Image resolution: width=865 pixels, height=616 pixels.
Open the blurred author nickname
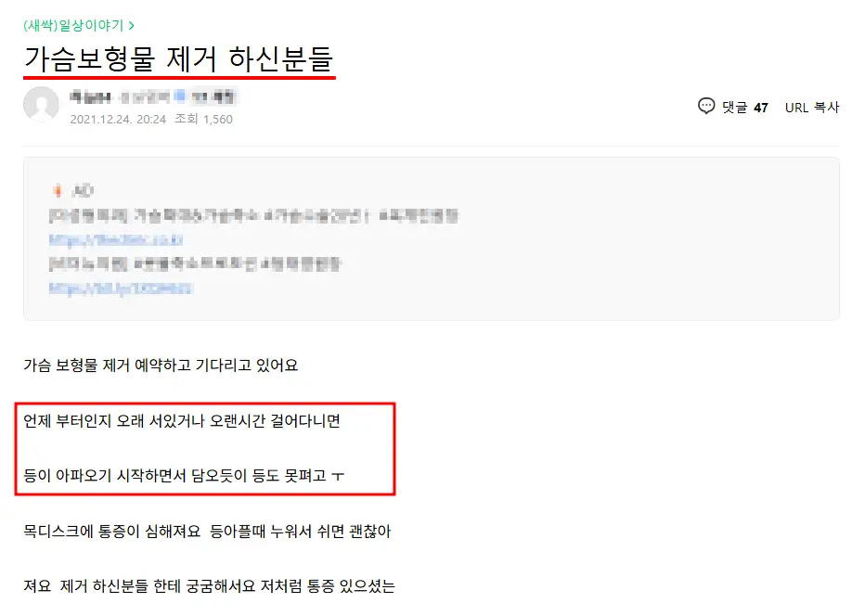coord(90,97)
